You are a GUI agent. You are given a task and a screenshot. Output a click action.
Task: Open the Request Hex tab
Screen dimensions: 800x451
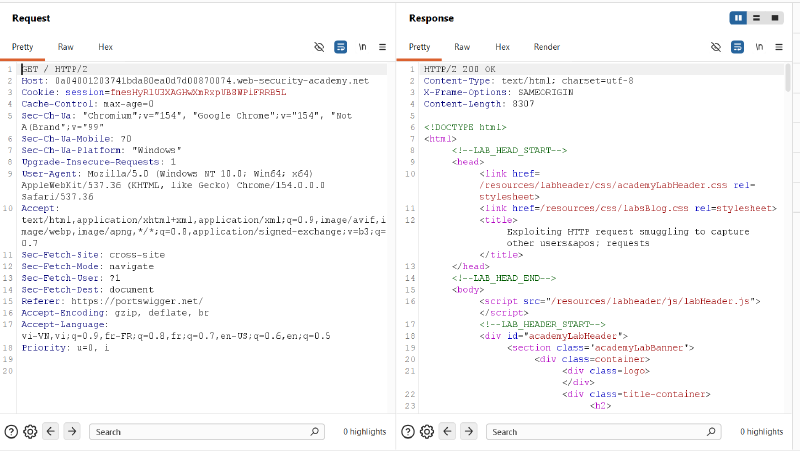click(105, 47)
